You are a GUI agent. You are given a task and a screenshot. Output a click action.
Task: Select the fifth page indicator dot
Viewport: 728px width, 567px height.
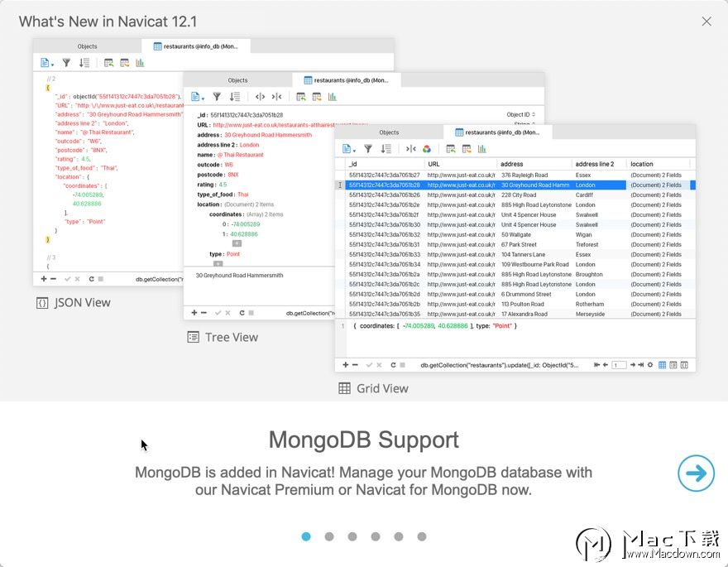click(x=399, y=536)
